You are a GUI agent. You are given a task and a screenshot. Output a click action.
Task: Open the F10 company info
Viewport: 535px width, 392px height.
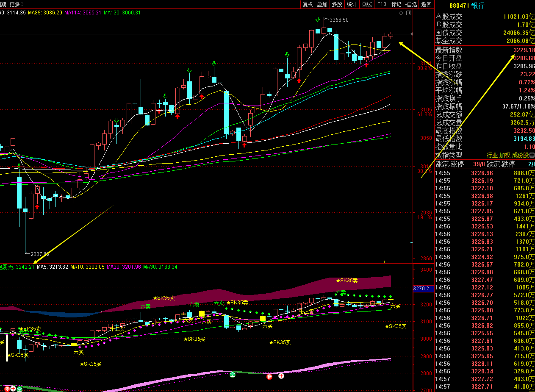(x=382, y=4)
